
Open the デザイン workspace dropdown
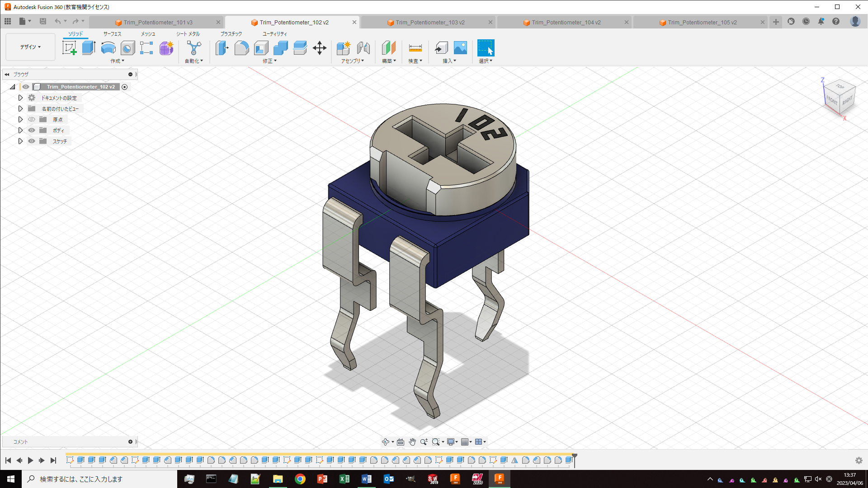(30, 47)
